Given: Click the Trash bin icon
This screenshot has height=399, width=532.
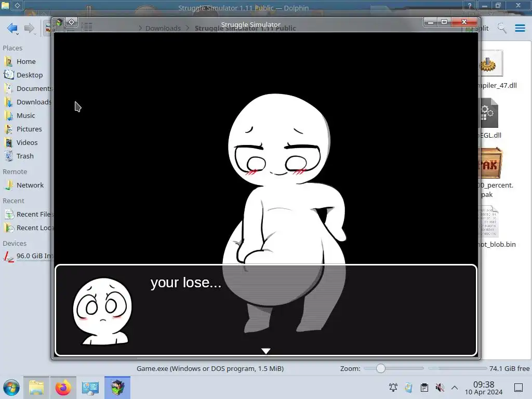Looking at the screenshot, I should (8, 156).
